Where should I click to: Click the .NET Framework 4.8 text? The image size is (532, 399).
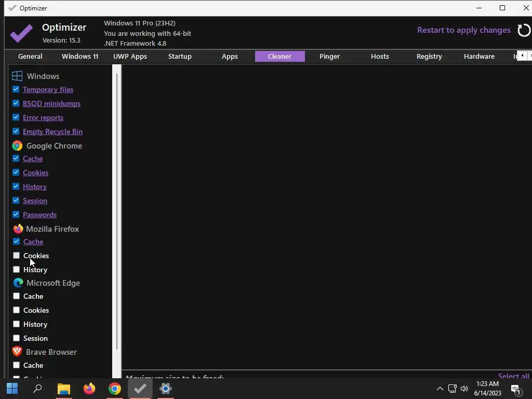(135, 44)
